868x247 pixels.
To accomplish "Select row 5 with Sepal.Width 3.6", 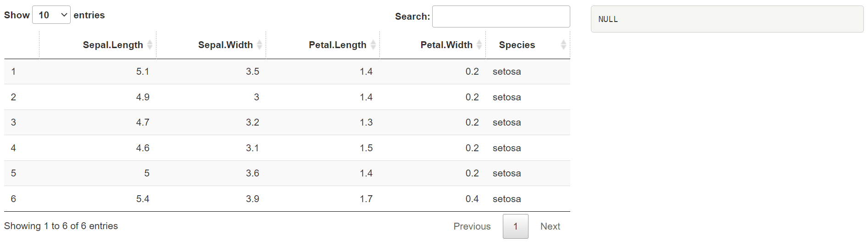I will [287, 173].
